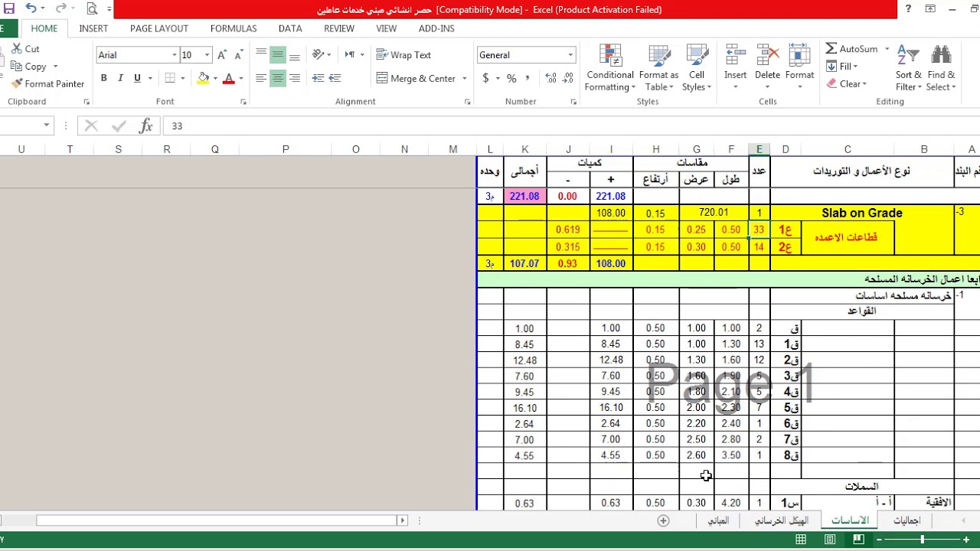Cancel formula entry with X icon
The image size is (980, 551).
[x=91, y=126]
